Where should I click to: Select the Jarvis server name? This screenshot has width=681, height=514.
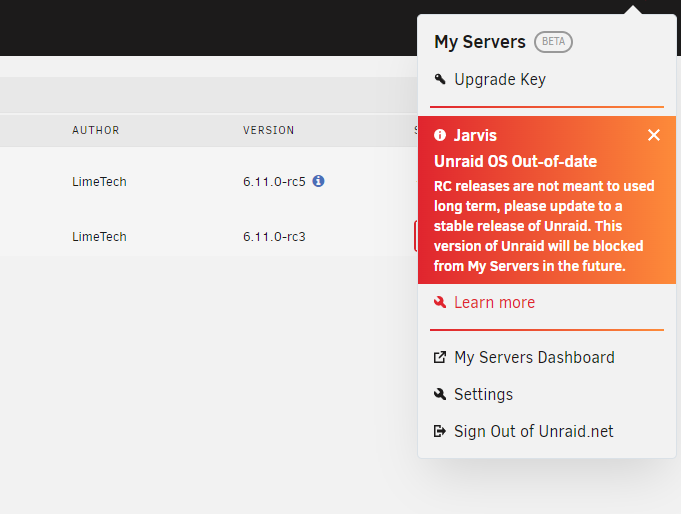click(475, 136)
